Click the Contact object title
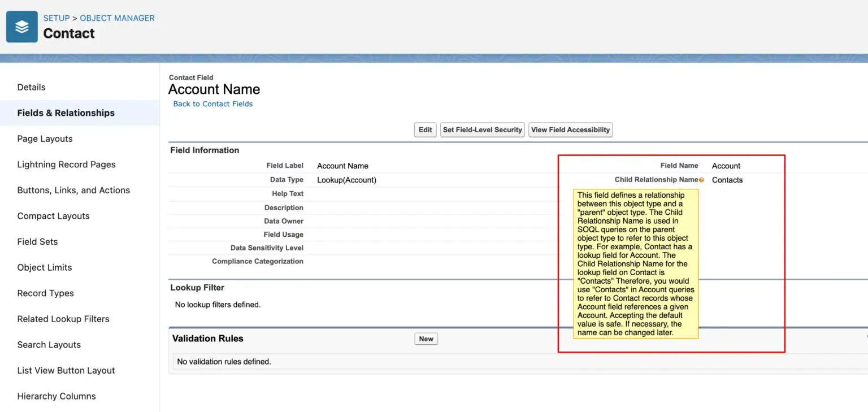This screenshot has height=412, width=868. tap(69, 33)
